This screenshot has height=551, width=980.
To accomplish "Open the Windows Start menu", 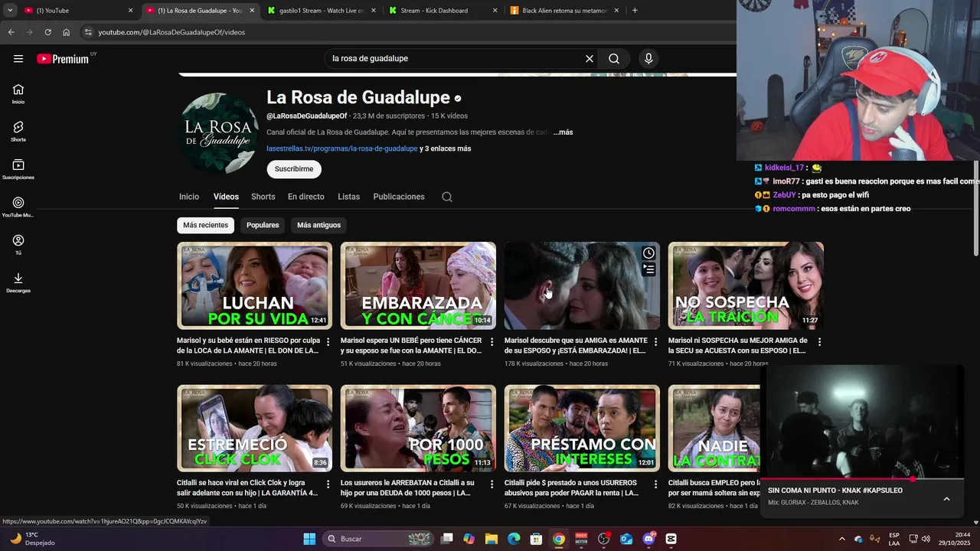I will tap(309, 539).
